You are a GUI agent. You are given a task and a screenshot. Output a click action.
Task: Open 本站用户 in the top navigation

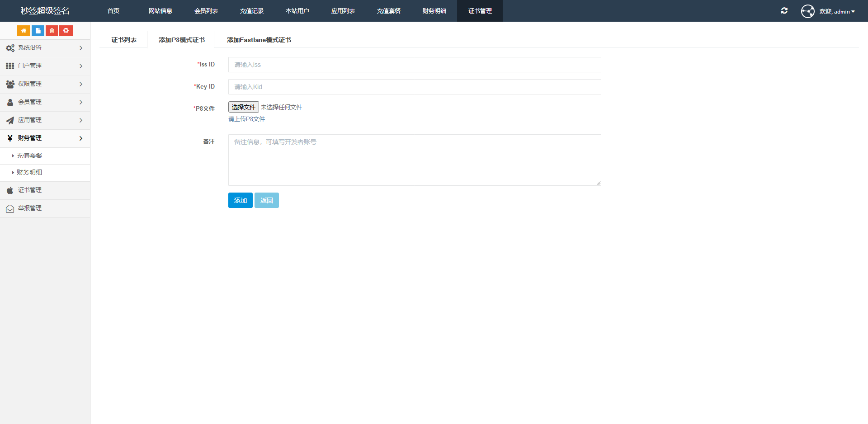coord(297,11)
